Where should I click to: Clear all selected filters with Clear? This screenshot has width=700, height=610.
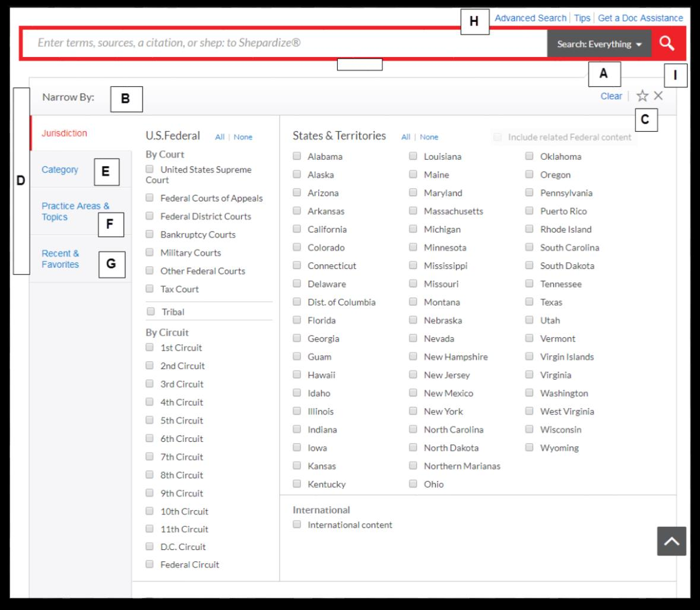pyautogui.click(x=611, y=96)
